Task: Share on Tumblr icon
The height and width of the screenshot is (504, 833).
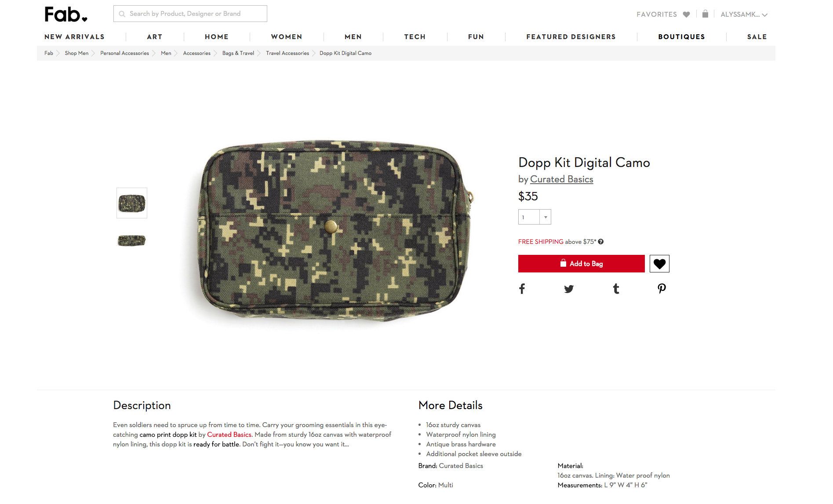Action: 616,289
